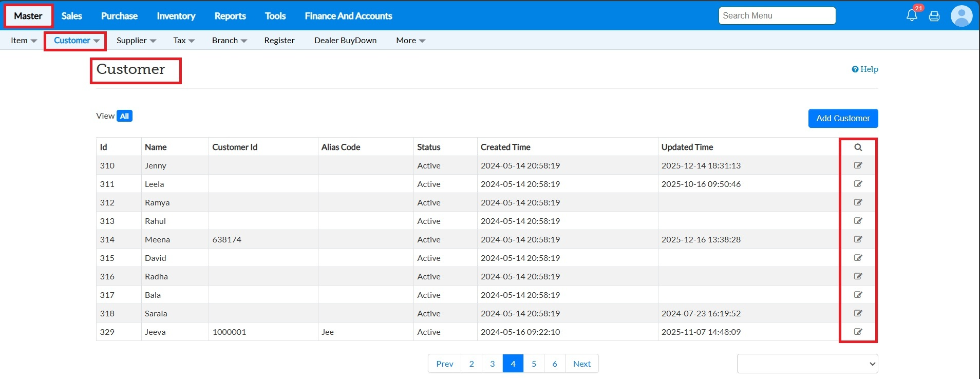Open the Supplier dropdown
This screenshot has height=379, width=980.
click(136, 41)
